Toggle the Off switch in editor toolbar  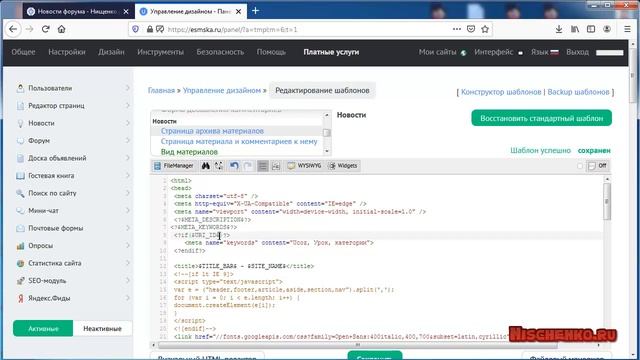(597, 166)
